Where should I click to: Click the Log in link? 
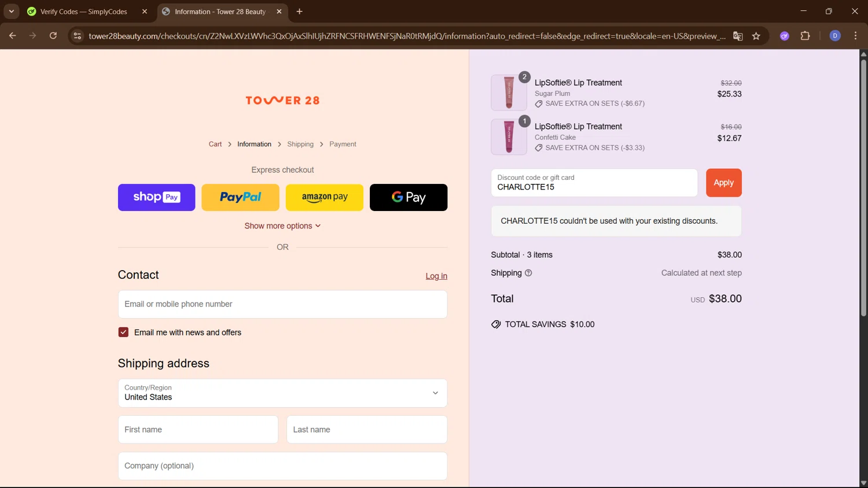click(x=436, y=276)
